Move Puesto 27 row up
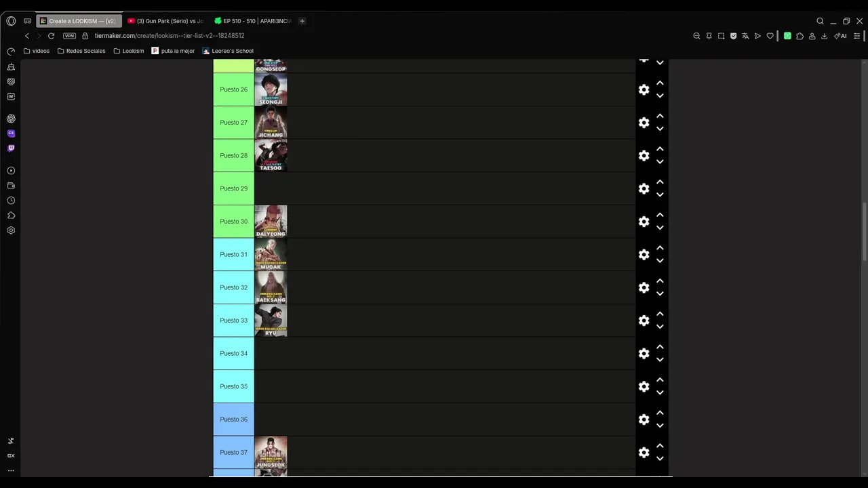The image size is (868, 488). coord(660,116)
